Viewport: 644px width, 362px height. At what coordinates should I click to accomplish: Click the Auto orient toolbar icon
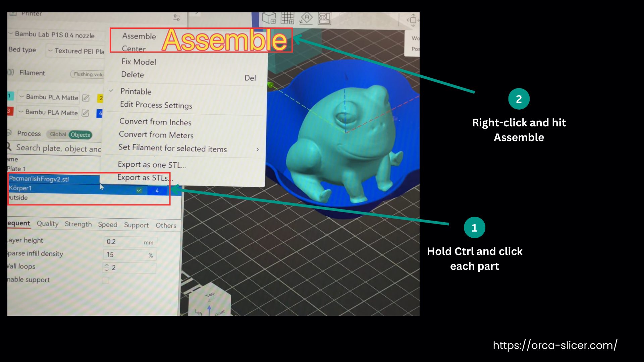coord(306,18)
